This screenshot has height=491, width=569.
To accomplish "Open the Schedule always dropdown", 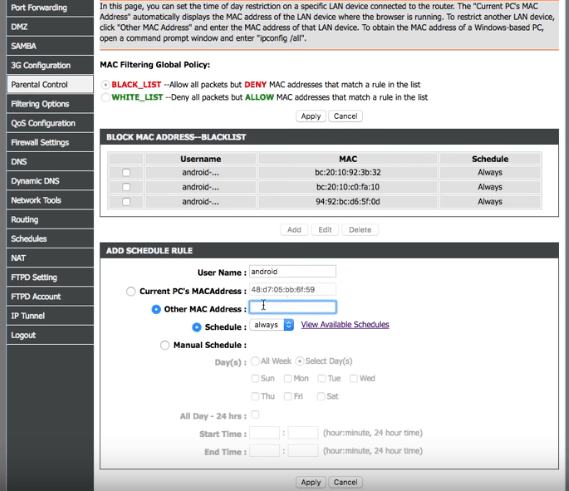I will coord(272,325).
